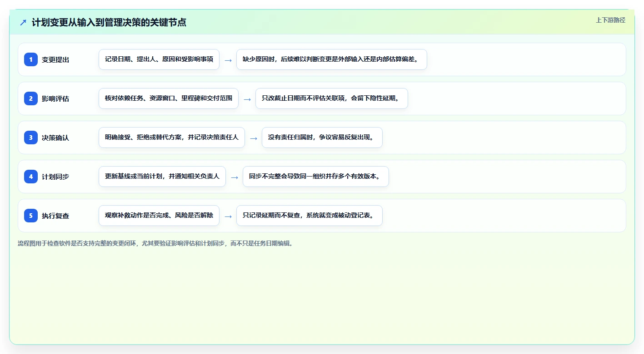644x354 pixels.
Task: Select step number 4 badge
Action: pos(31,177)
